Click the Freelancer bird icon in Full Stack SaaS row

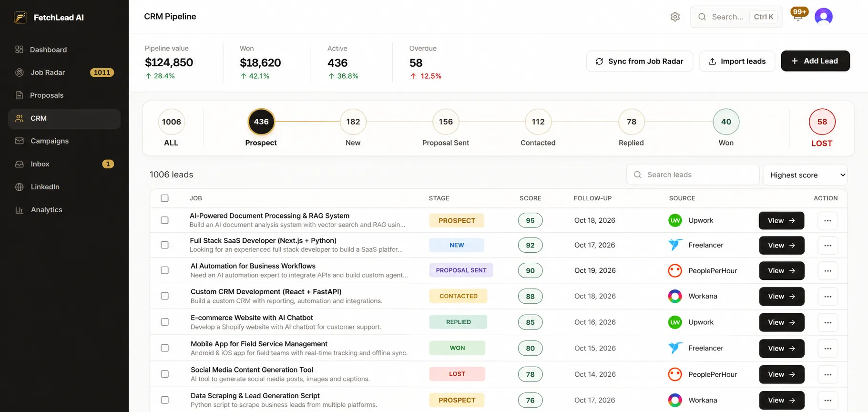click(675, 245)
